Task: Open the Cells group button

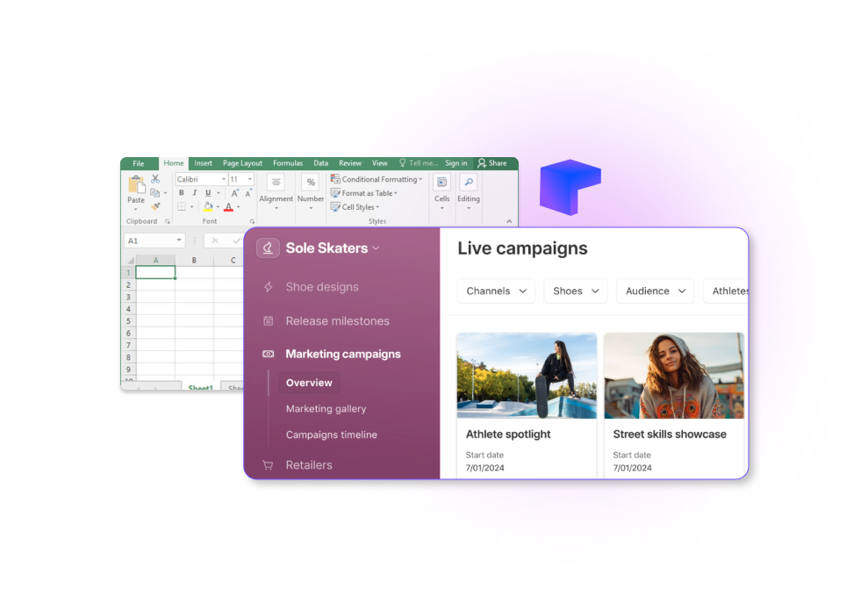Action: tap(441, 191)
